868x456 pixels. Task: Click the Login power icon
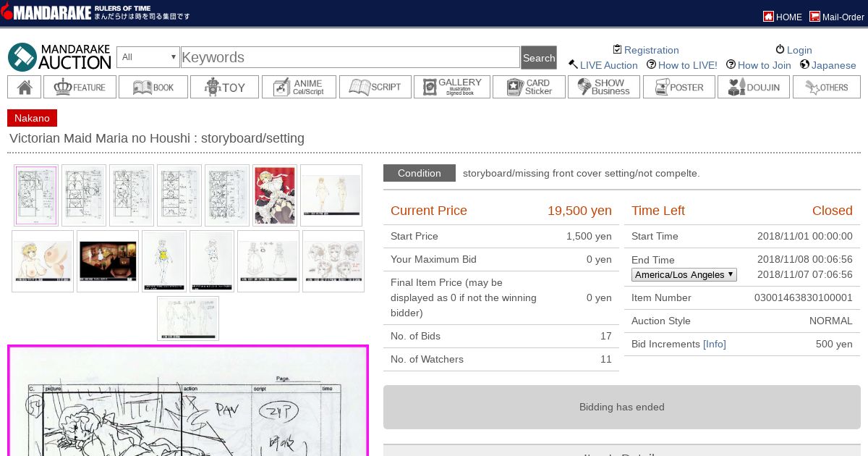(780, 49)
